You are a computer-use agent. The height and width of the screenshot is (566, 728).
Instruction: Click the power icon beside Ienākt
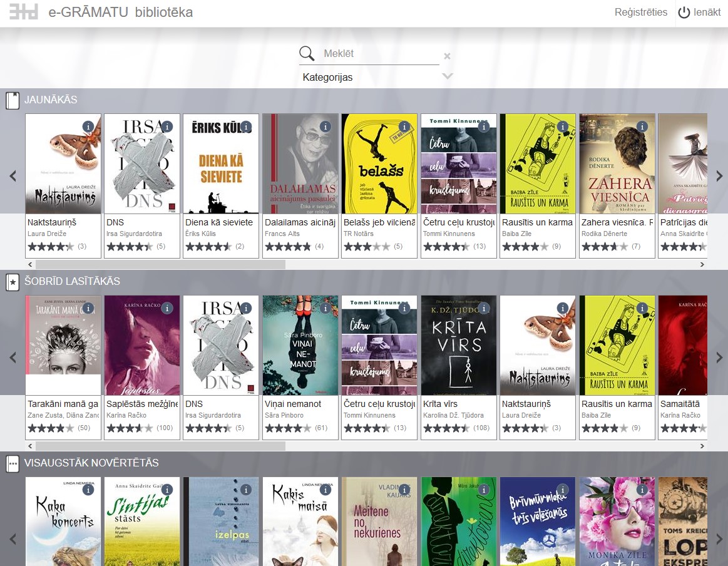[684, 13]
